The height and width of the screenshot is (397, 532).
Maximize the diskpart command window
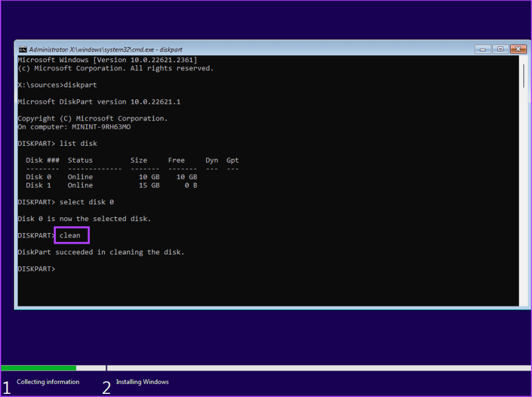pos(500,49)
